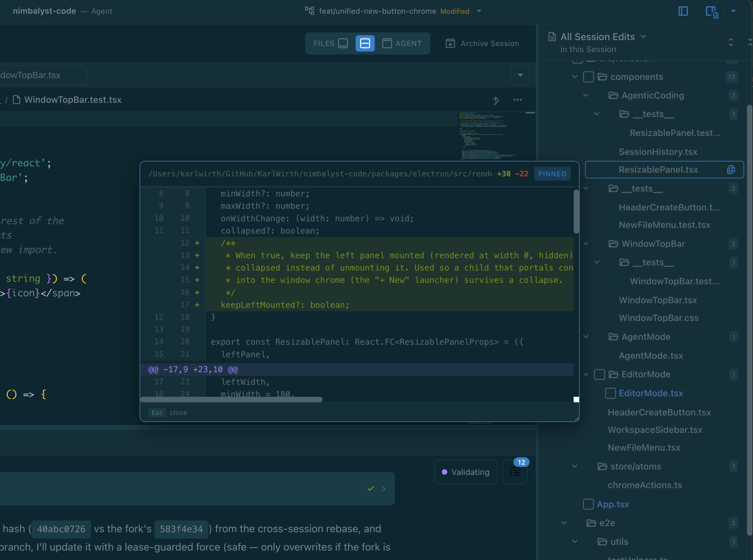
Task: Open WindowTopBar.css in tree
Action: (x=659, y=317)
